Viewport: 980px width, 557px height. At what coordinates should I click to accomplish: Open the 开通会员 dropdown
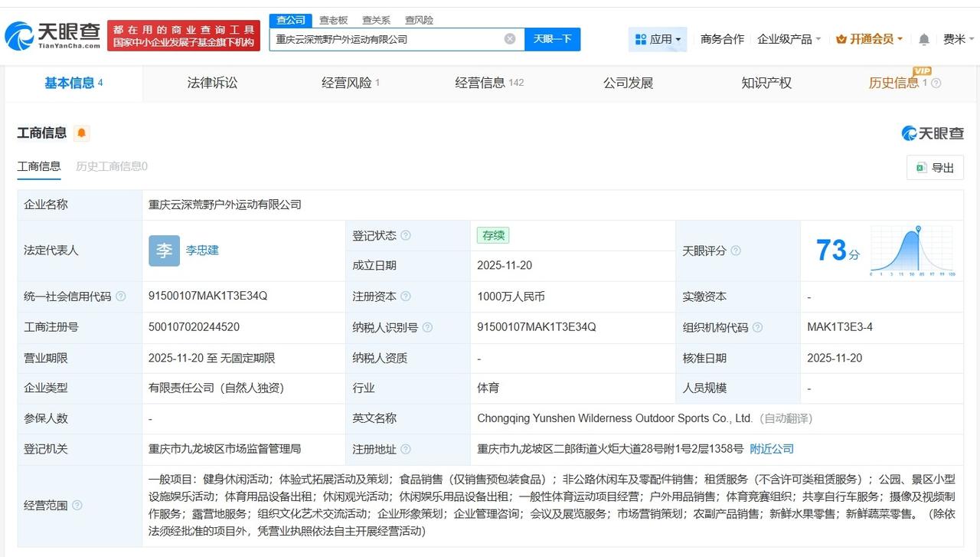(x=869, y=39)
